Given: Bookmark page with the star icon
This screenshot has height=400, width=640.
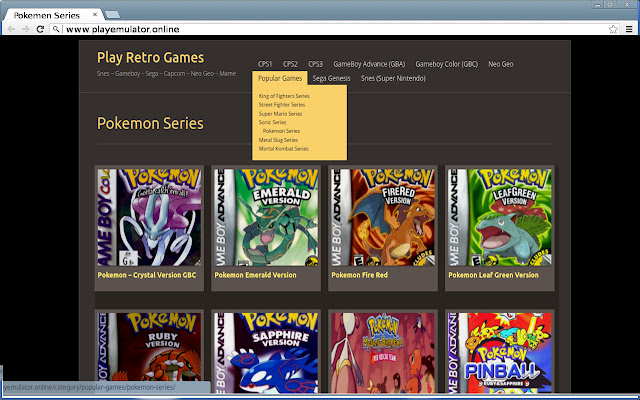Looking at the screenshot, I should tap(613, 29).
